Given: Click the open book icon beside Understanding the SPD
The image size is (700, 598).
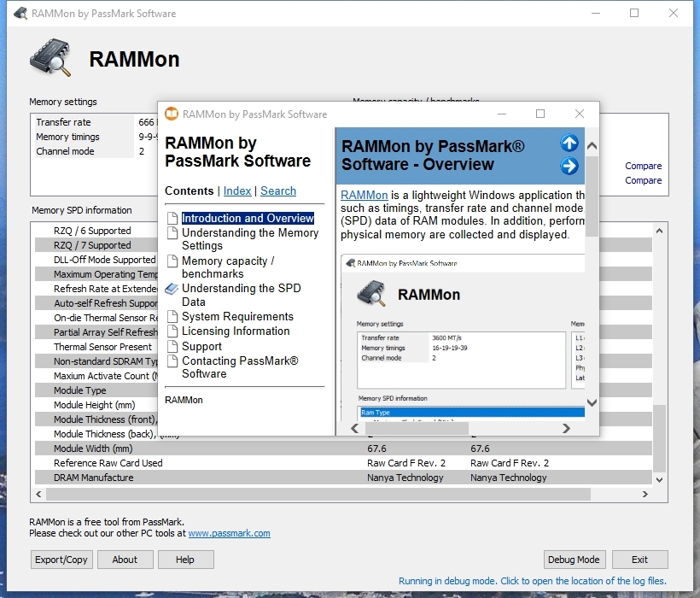Looking at the screenshot, I should pos(172,289).
